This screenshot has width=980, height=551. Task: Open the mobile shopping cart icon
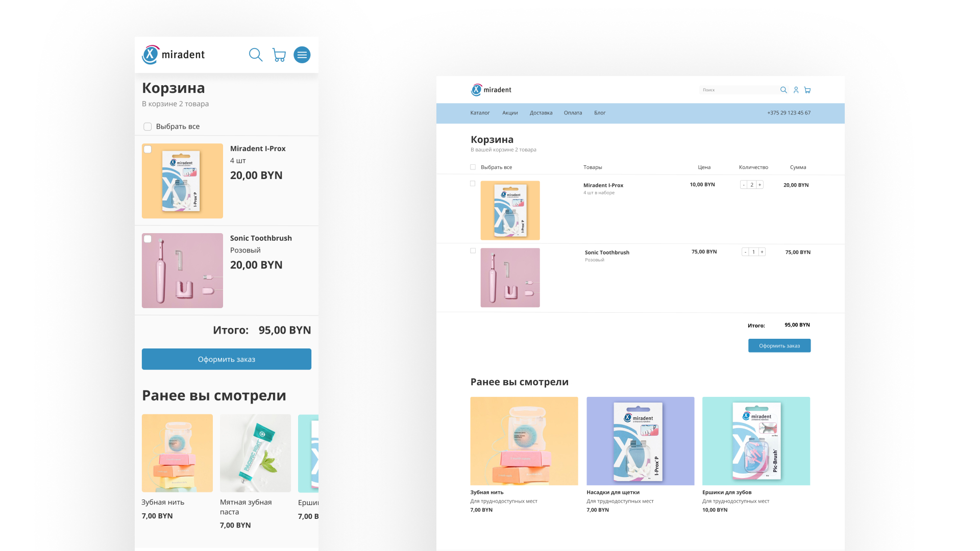(279, 55)
